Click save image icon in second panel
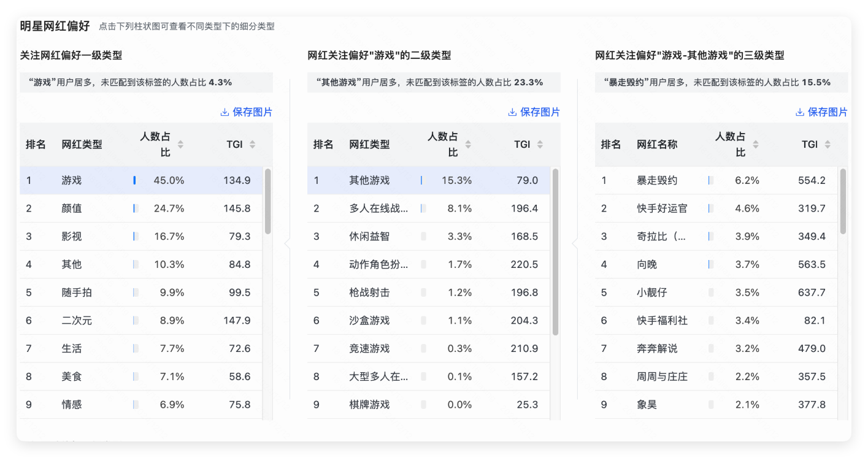 (512, 112)
